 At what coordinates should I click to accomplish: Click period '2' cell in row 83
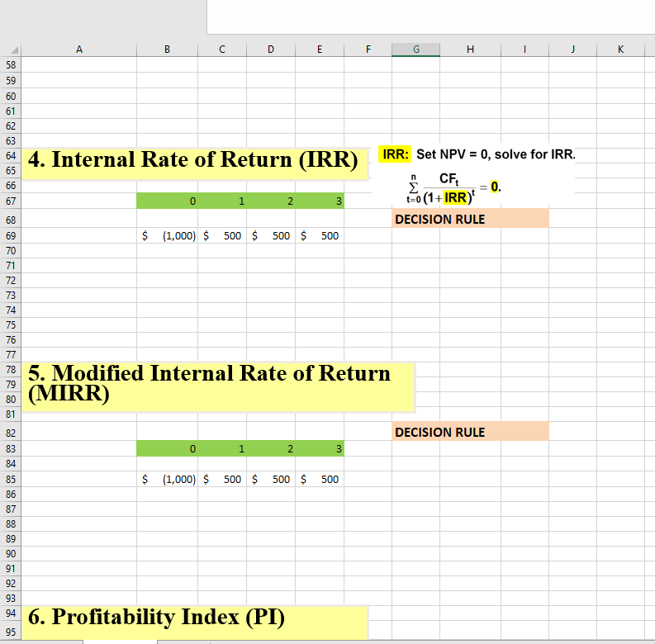click(271, 449)
